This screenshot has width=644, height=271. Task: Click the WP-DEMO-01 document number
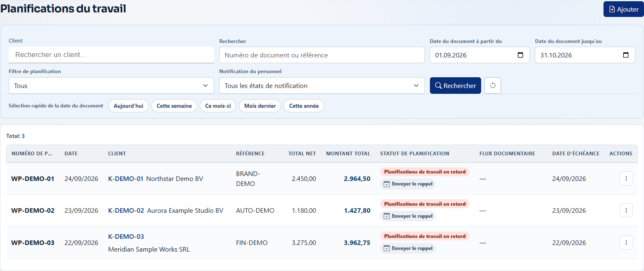pyautogui.click(x=33, y=178)
